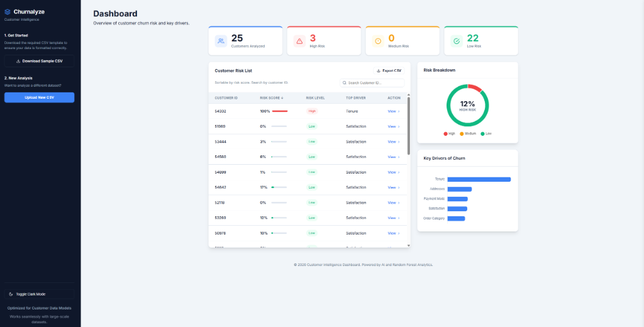Click the 12% risk score bar
Viewport: 644px width, 327px height.
[279, 218]
